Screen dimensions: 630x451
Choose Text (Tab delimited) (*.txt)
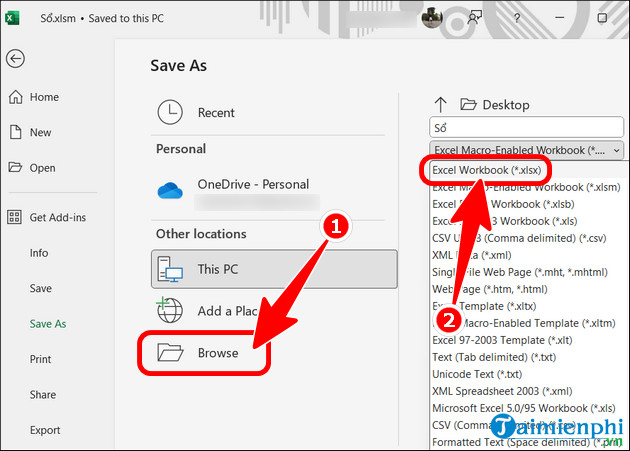coord(494,357)
